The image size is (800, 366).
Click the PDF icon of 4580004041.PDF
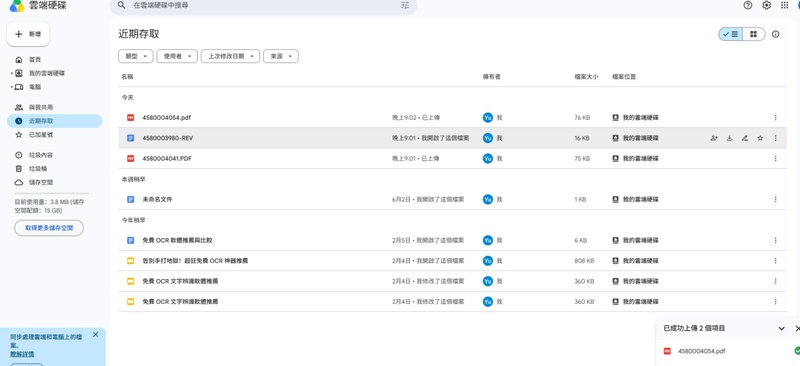131,158
